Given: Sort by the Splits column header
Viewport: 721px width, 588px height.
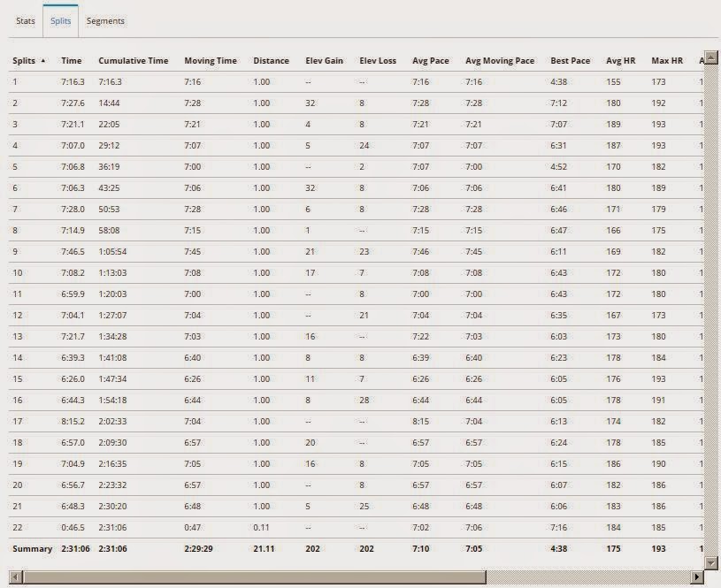Looking at the screenshot, I should (24, 61).
